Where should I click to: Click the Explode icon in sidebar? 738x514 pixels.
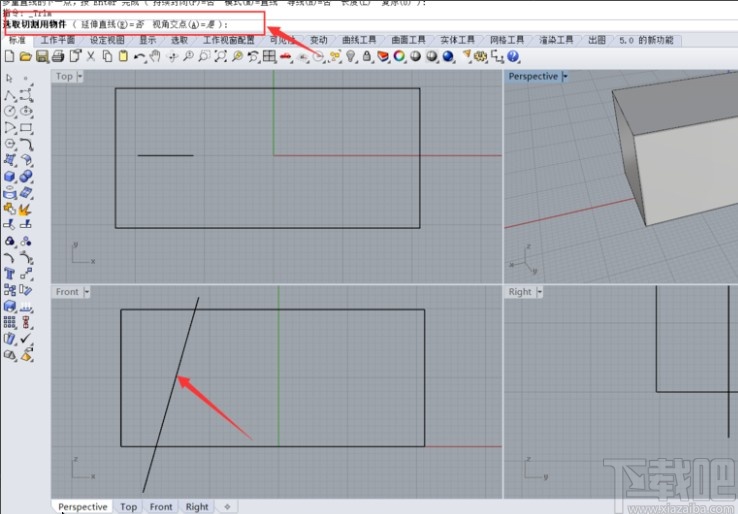(x=26, y=209)
